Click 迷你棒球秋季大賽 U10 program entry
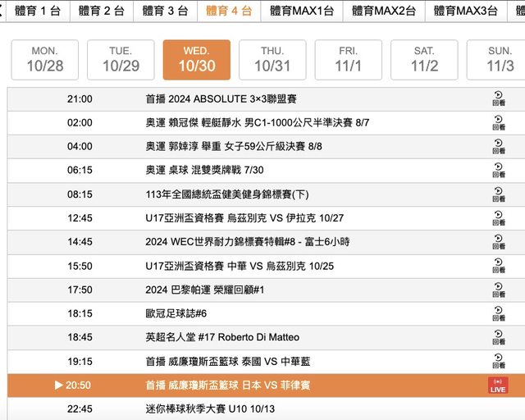Screen dimensions: 525x420 [x=208, y=409]
